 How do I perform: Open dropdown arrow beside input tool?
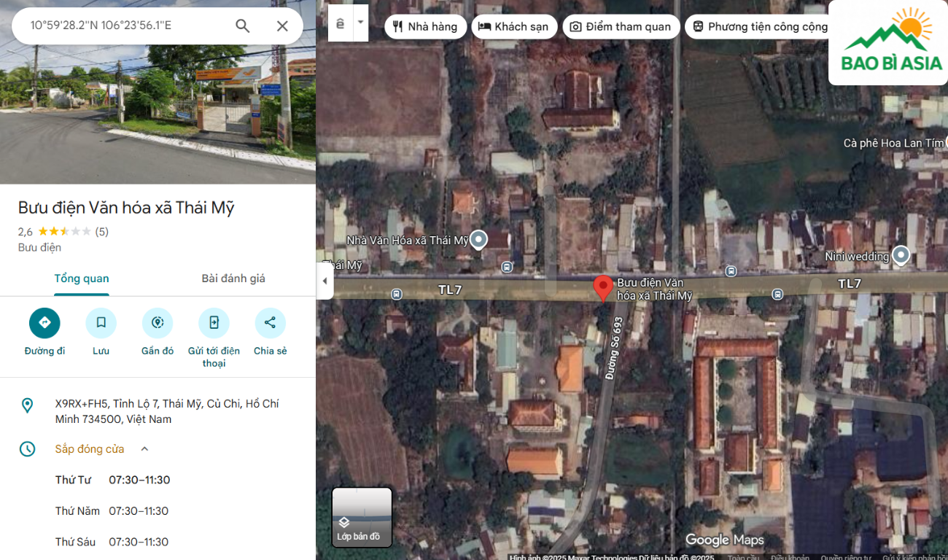coord(360,23)
